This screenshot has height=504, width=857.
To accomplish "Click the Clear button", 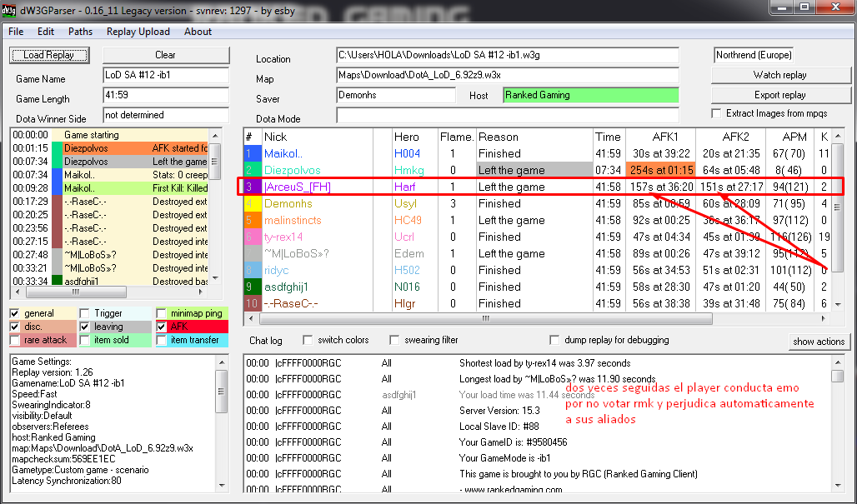I will (166, 55).
